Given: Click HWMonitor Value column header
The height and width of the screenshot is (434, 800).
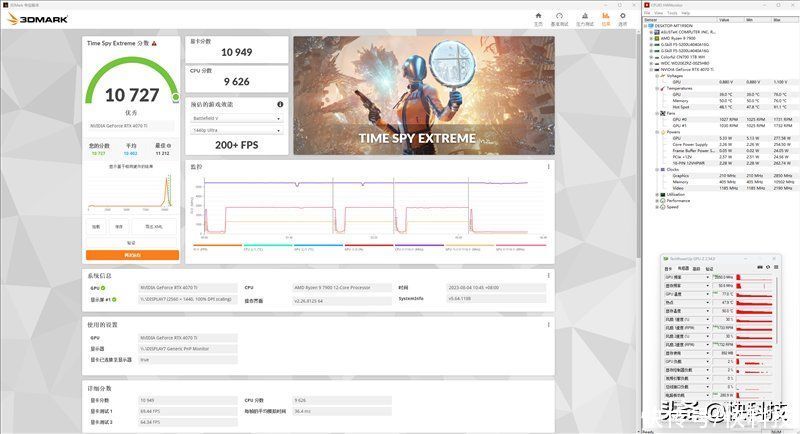Looking at the screenshot, I should click(730, 19).
